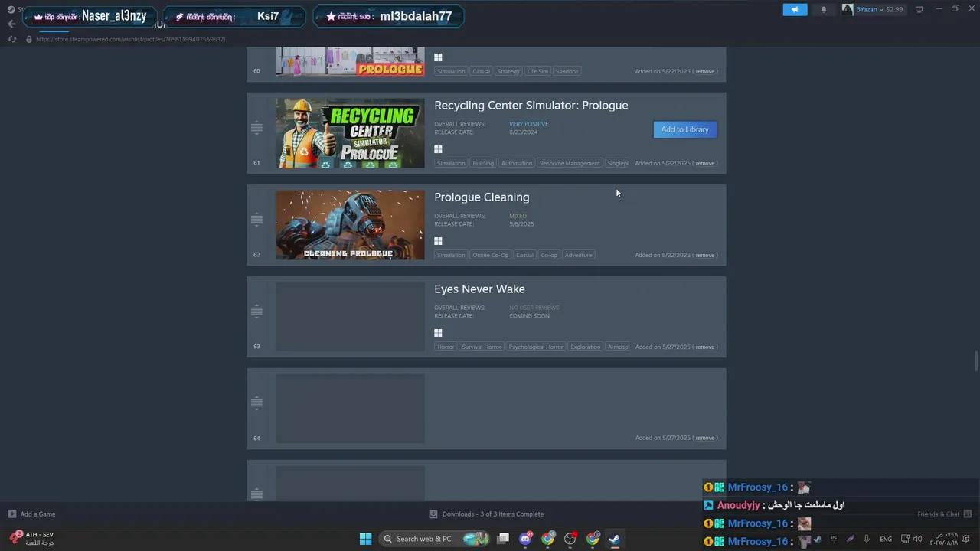Click the store URL address field
Image resolution: width=980 pixels, height=551 pixels.
130,39
